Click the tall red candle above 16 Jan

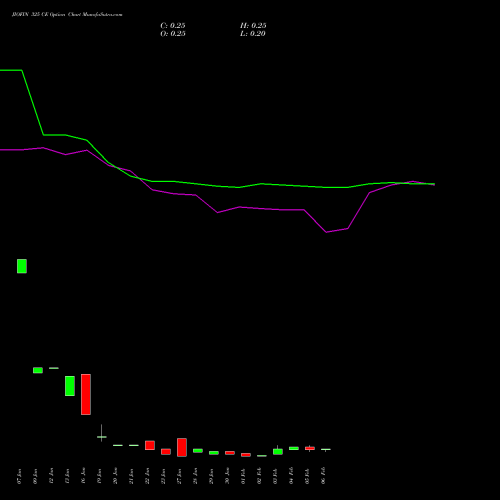point(86,394)
